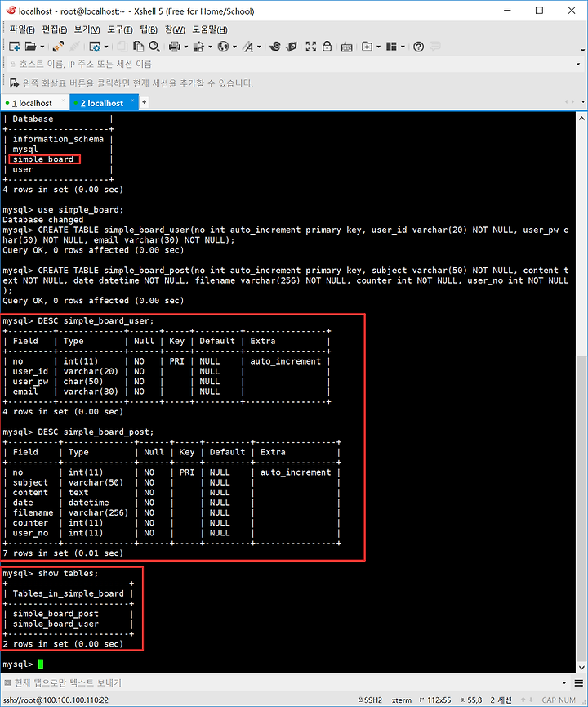Open the compose bar hamburger menu
The width and height of the screenshot is (588, 707).
pyautogui.click(x=579, y=683)
